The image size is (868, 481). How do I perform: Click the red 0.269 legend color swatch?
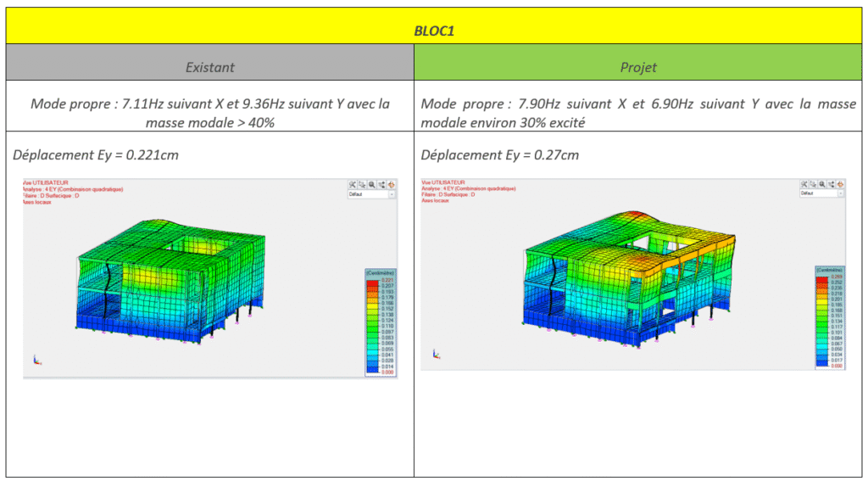[821, 277]
